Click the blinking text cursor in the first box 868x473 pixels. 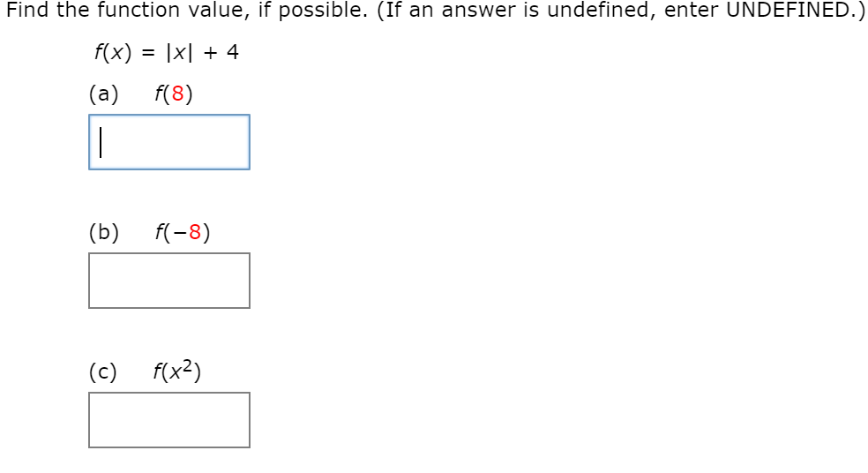click(101, 142)
